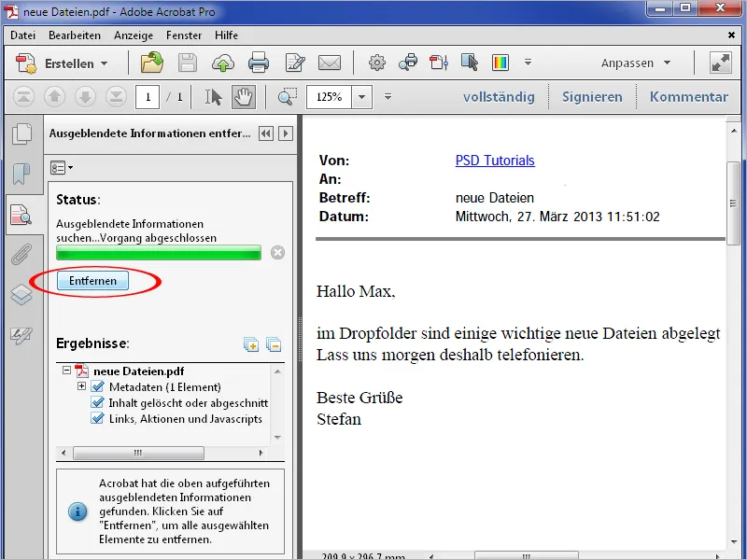Open panel options menu dropdown
Screen dimensions: 747x560
62,168
